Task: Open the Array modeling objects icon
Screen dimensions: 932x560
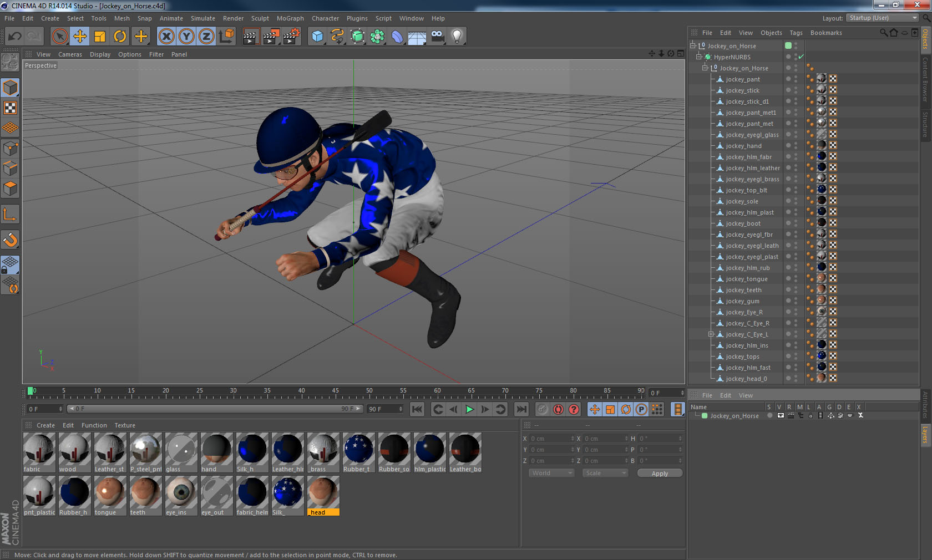Action: point(377,37)
